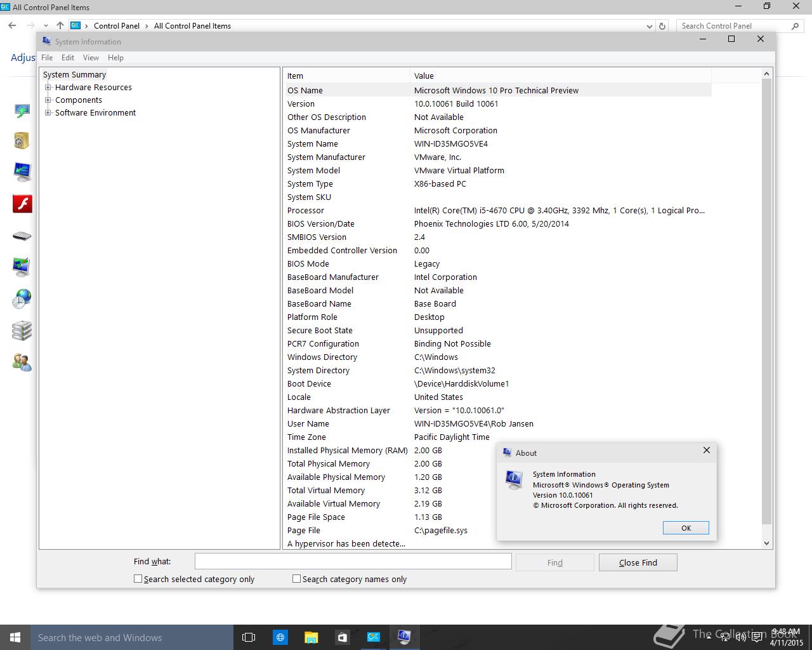Click the Close Find button
Image resolution: width=812 pixels, height=650 pixels.
click(638, 562)
